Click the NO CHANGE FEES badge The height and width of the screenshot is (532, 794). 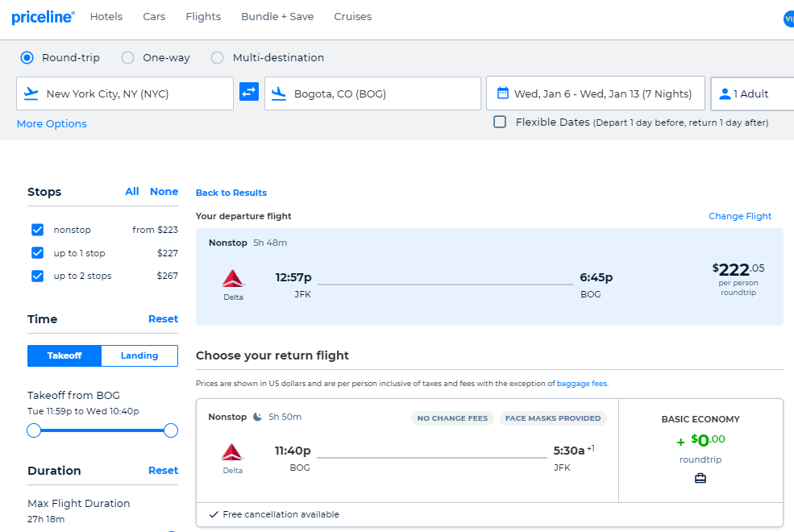452,418
